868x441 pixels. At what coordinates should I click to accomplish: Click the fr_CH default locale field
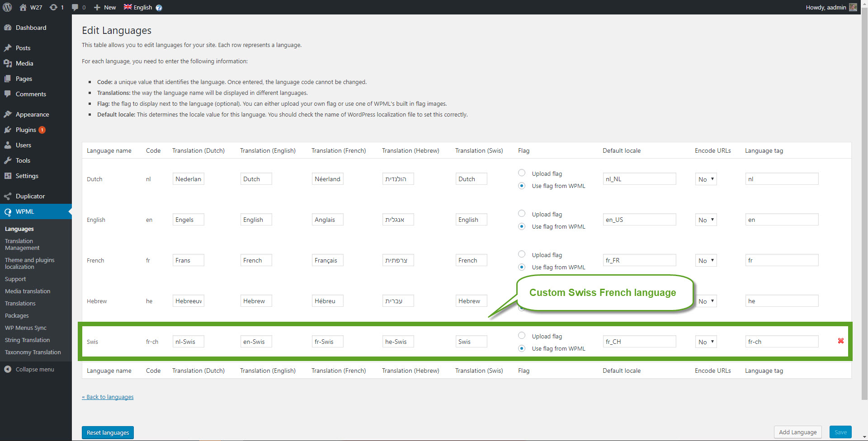639,342
